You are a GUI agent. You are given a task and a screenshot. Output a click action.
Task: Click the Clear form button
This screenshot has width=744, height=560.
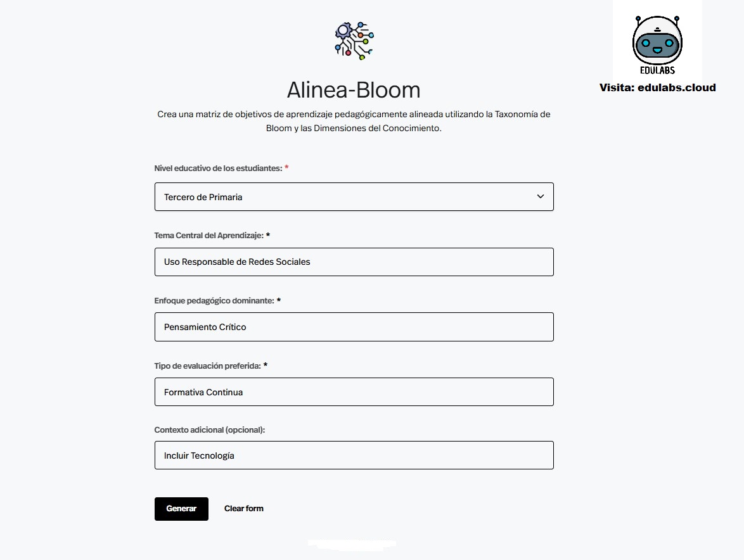tap(244, 509)
